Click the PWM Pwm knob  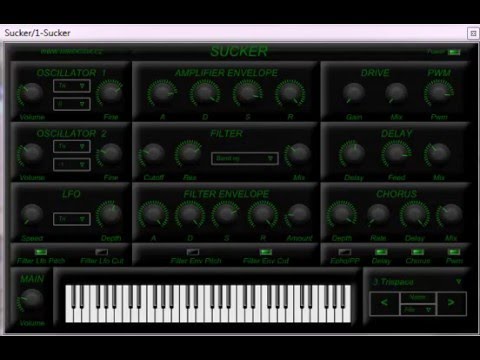pos(439,93)
